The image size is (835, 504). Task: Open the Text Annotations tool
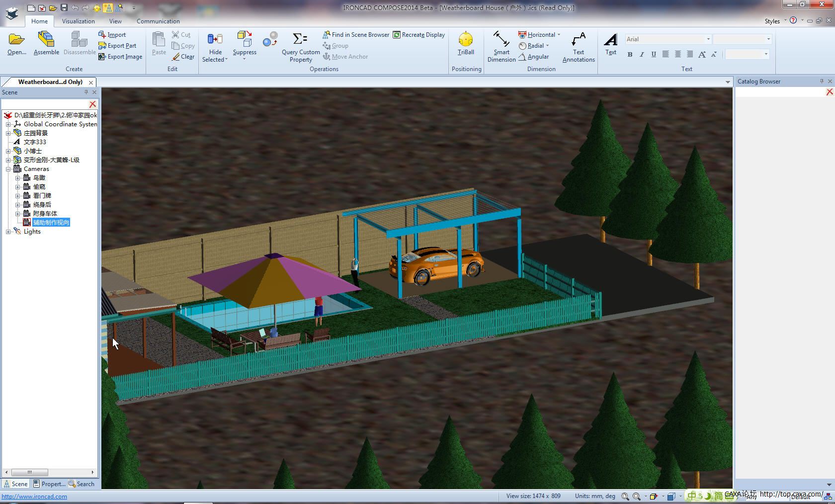coord(578,47)
